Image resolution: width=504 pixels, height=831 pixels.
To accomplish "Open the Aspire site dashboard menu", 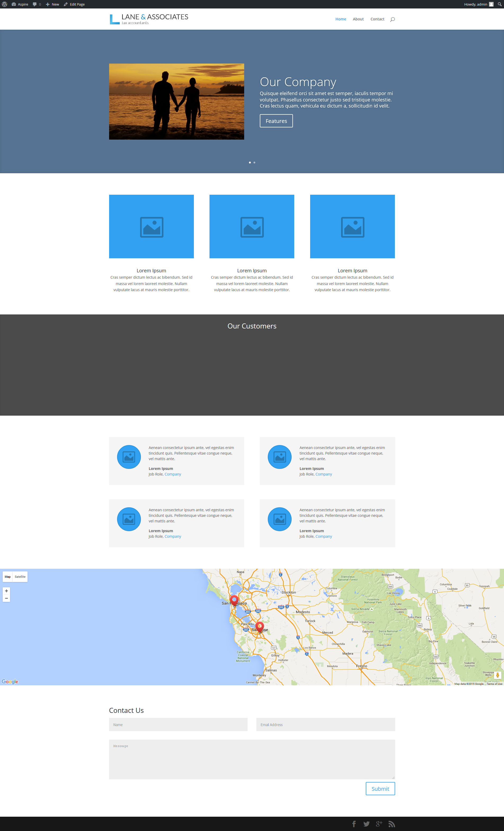I will coord(20,5).
